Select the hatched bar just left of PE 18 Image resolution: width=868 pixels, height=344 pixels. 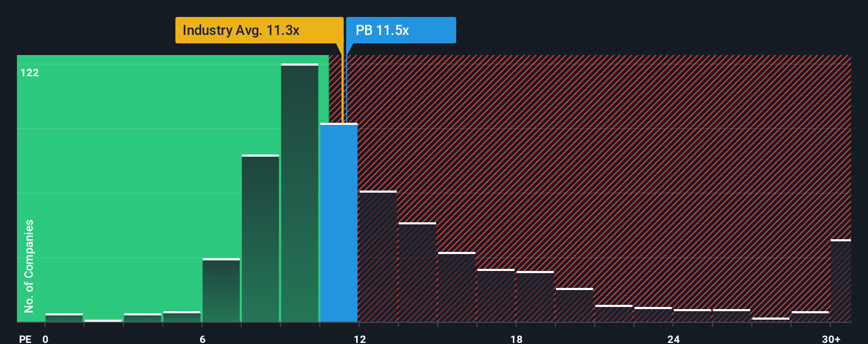[x=496, y=296]
